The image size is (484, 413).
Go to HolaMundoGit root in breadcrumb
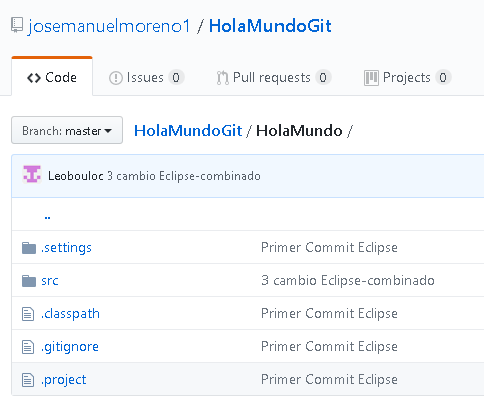coord(188,130)
